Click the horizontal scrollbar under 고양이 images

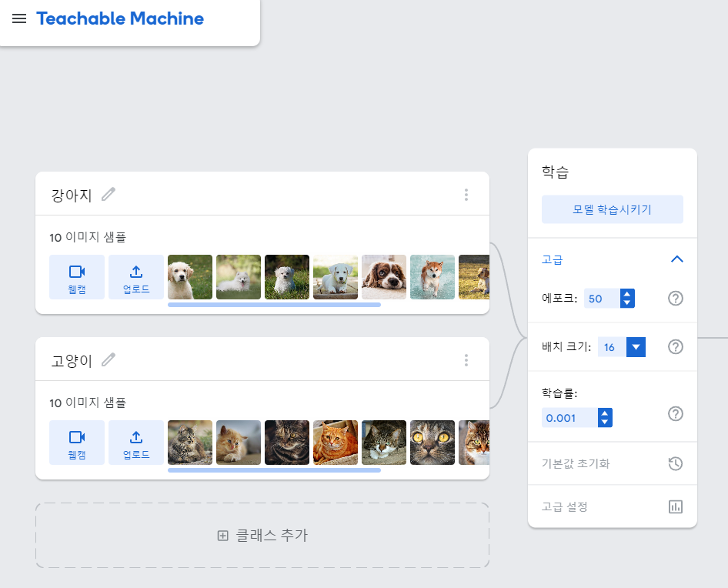pos(275,470)
